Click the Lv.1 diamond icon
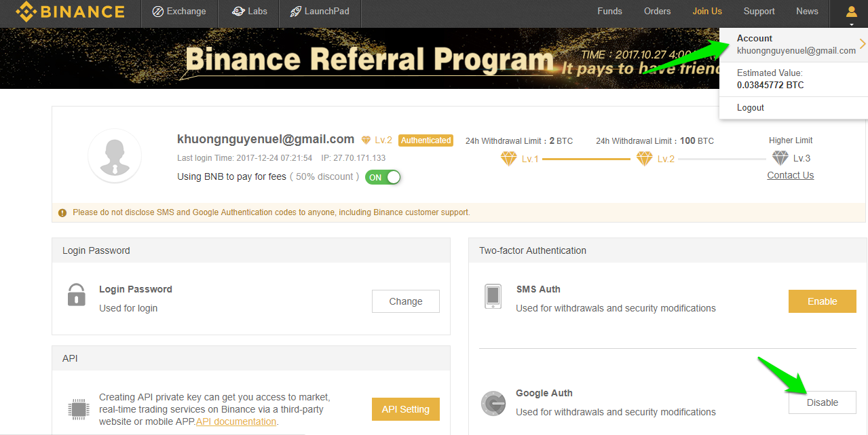868x435 pixels. (509, 159)
